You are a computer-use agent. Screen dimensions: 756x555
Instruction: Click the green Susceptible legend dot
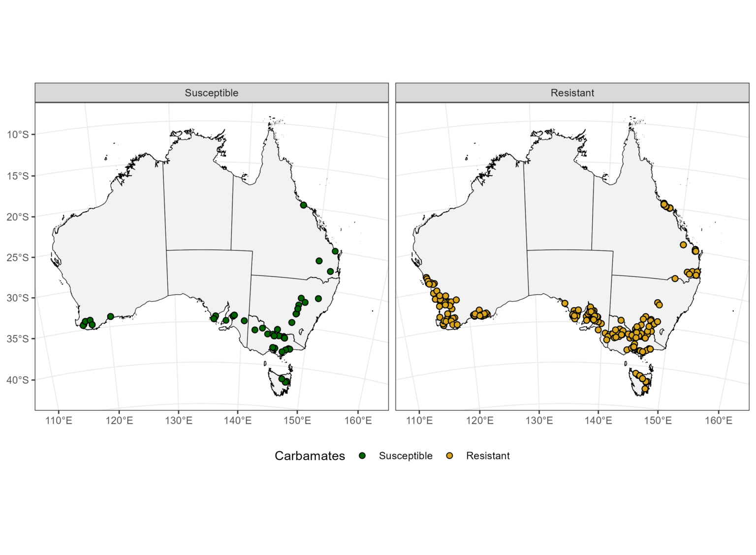[362, 456]
